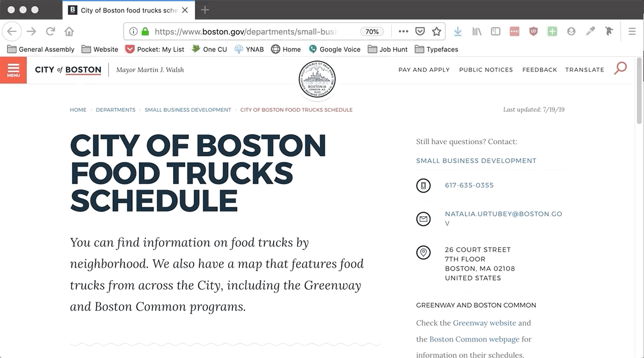Bookmark this page with the star icon
Screen dimensions: 644x358
[x=437, y=31]
